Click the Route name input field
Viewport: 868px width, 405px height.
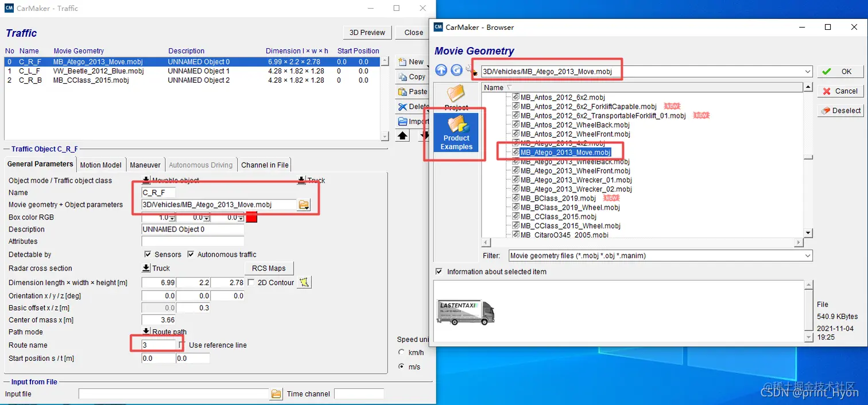tap(159, 345)
